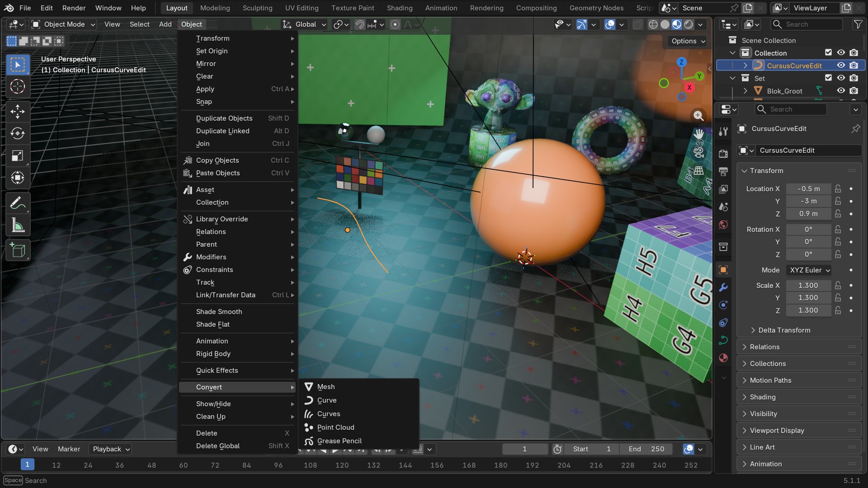Click the viewport zoom magnifier icon
This screenshot has width=868, height=488.
[698, 116]
